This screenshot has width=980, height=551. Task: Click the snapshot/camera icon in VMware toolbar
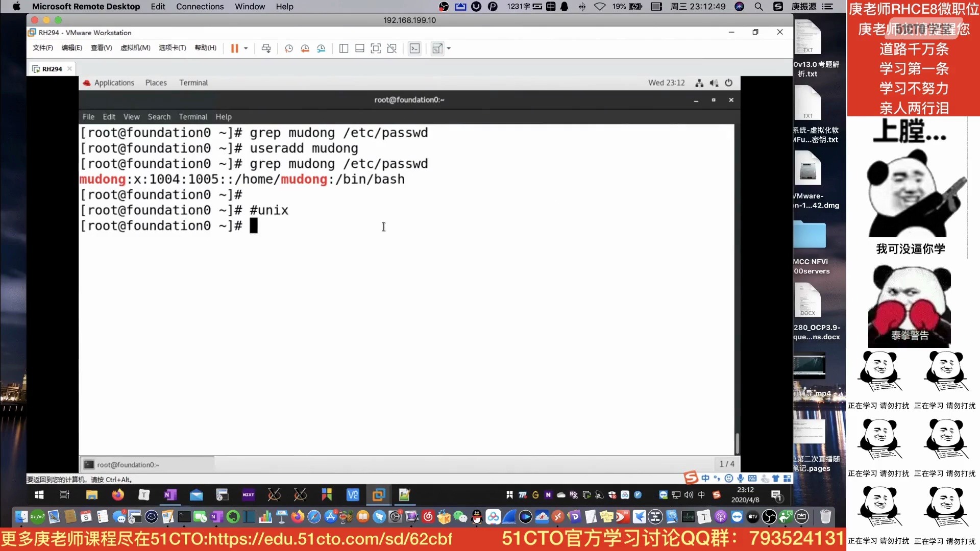(x=288, y=48)
